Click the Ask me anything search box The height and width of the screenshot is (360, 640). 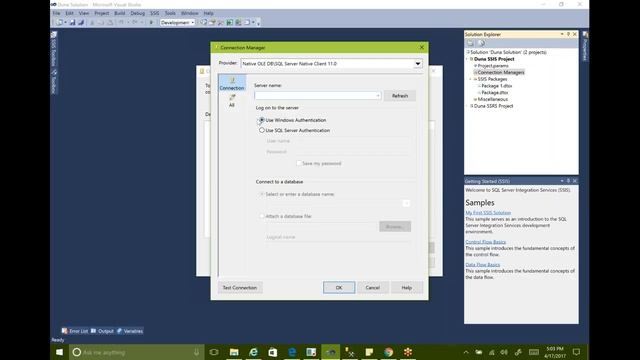tap(137, 352)
